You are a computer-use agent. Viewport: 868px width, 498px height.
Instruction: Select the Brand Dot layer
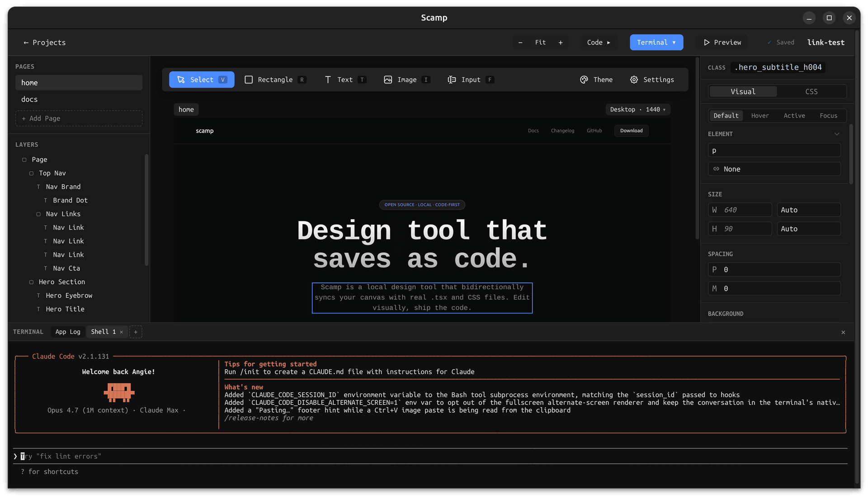point(70,200)
